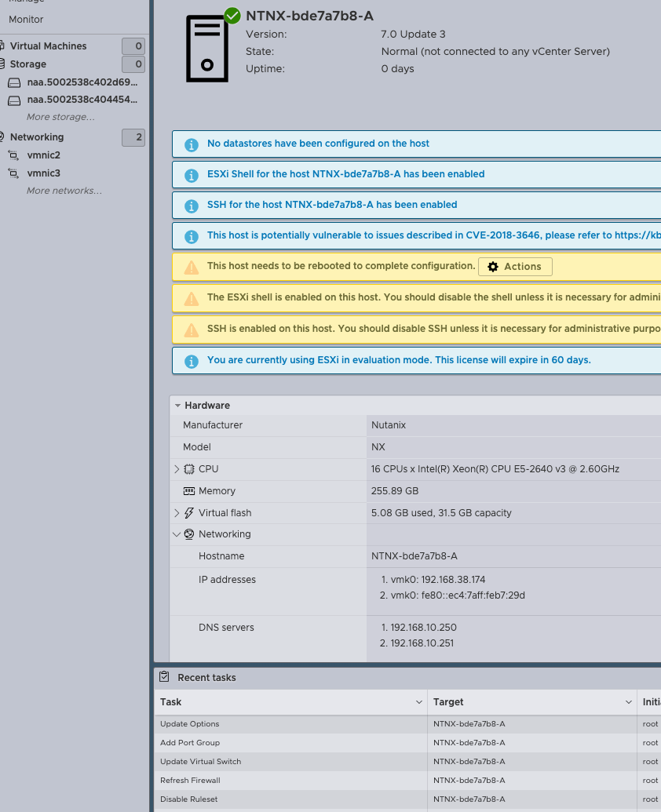Expand the CPU hardware row

[x=177, y=469]
